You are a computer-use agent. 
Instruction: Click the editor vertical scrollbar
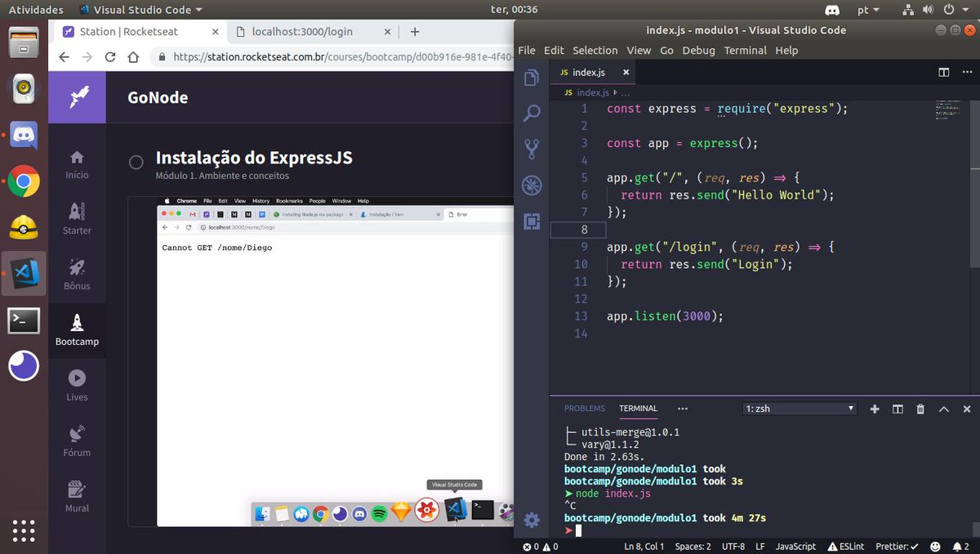tap(974, 184)
